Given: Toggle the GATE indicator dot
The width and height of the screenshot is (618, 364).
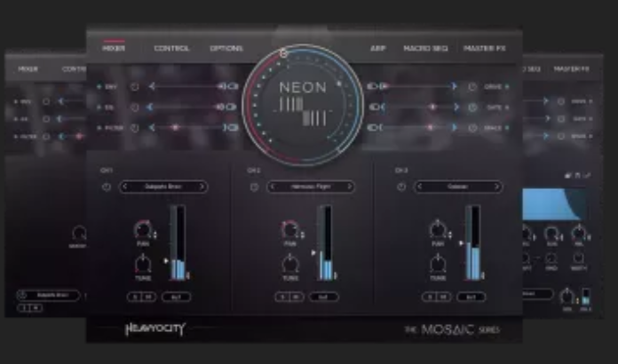Looking at the screenshot, I should pos(507,107).
